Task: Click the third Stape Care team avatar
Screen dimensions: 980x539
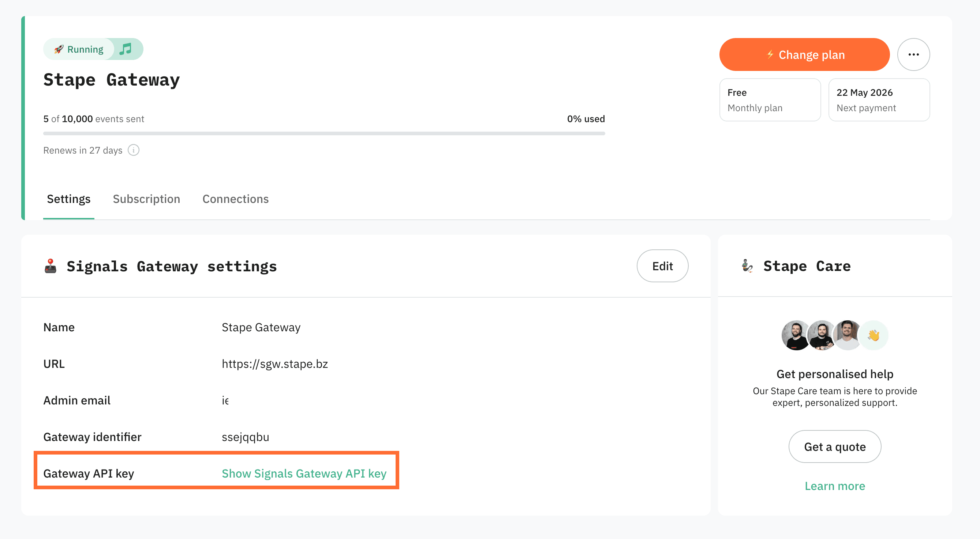Action: click(x=847, y=335)
